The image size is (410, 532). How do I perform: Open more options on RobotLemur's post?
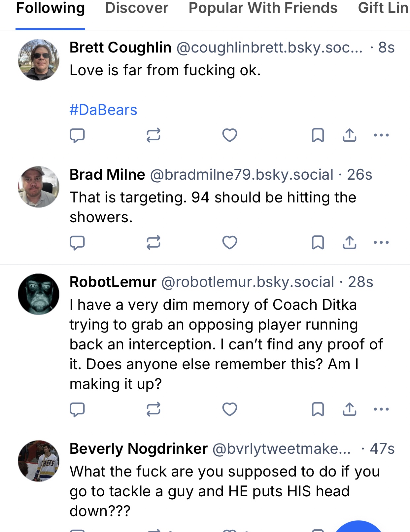(x=381, y=409)
